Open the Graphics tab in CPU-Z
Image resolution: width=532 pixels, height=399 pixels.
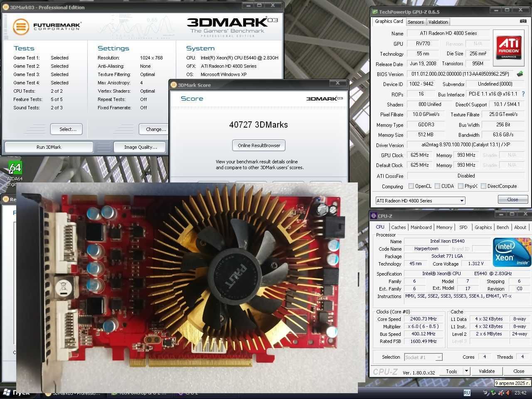(483, 227)
